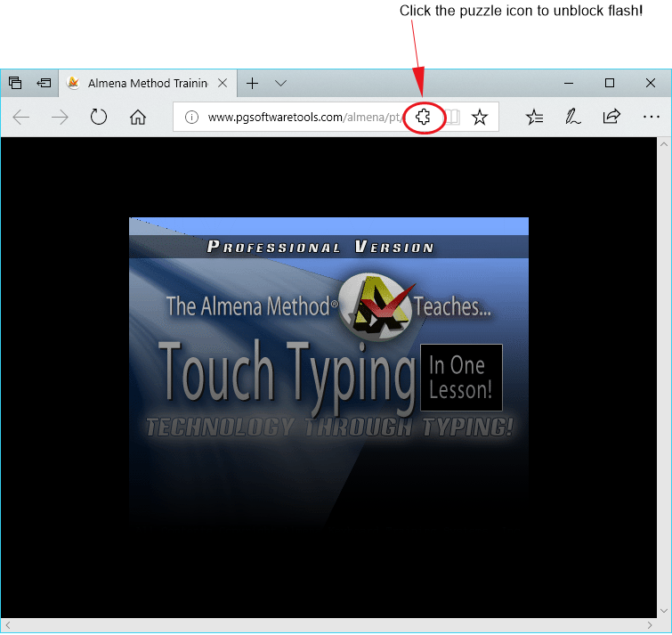Maximize the browser window
The width and height of the screenshot is (672, 635).
[x=610, y=83]
